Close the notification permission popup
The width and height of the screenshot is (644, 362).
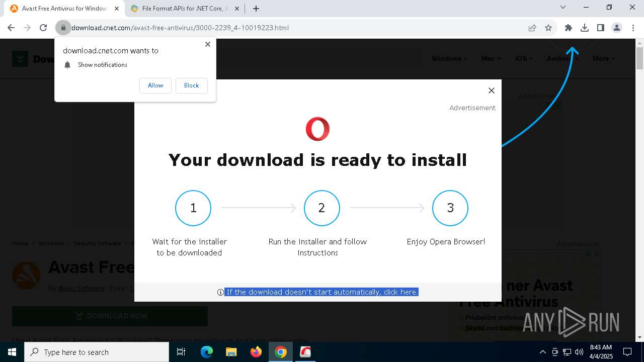(207, 44)
